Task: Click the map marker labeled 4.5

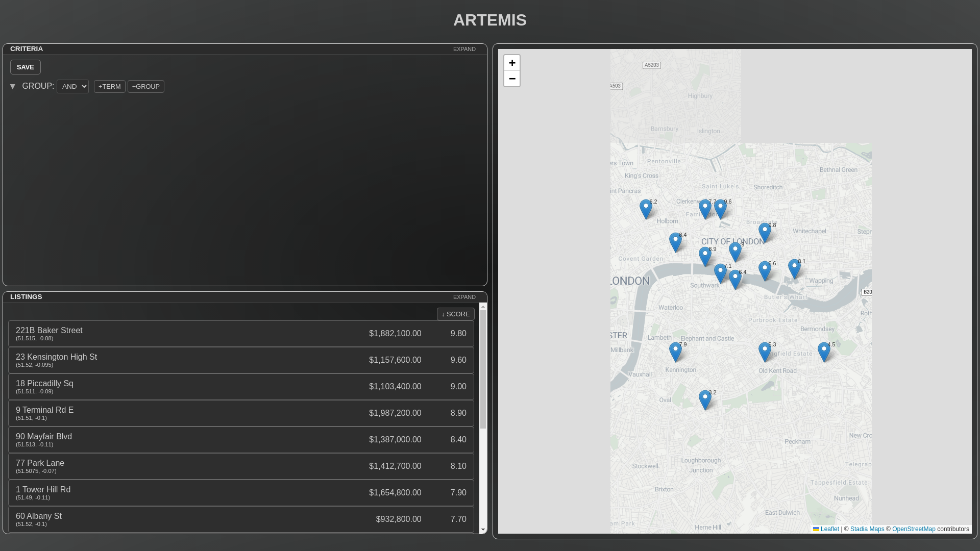Action: click(x=824, y=352)
